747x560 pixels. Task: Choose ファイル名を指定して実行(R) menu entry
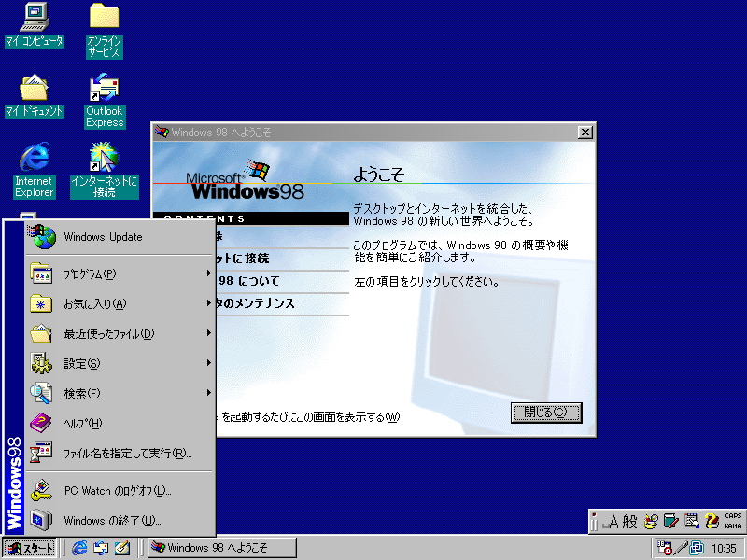tap(119, 454)
